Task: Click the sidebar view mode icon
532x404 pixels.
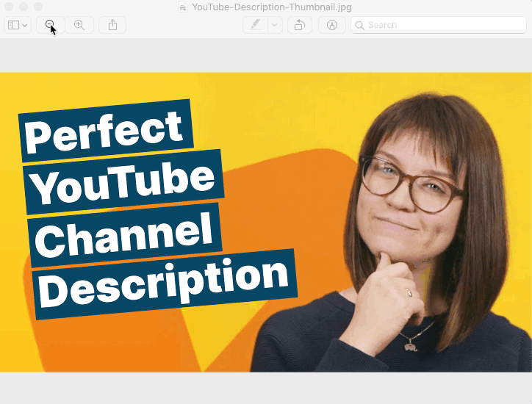Action: 13,25
